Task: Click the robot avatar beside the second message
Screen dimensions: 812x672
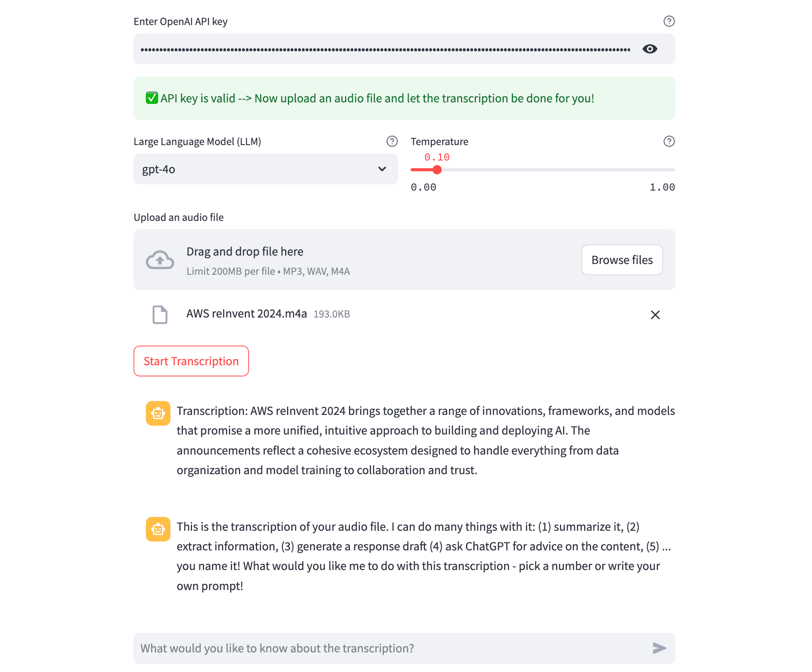Action: [x=158, y=529]
